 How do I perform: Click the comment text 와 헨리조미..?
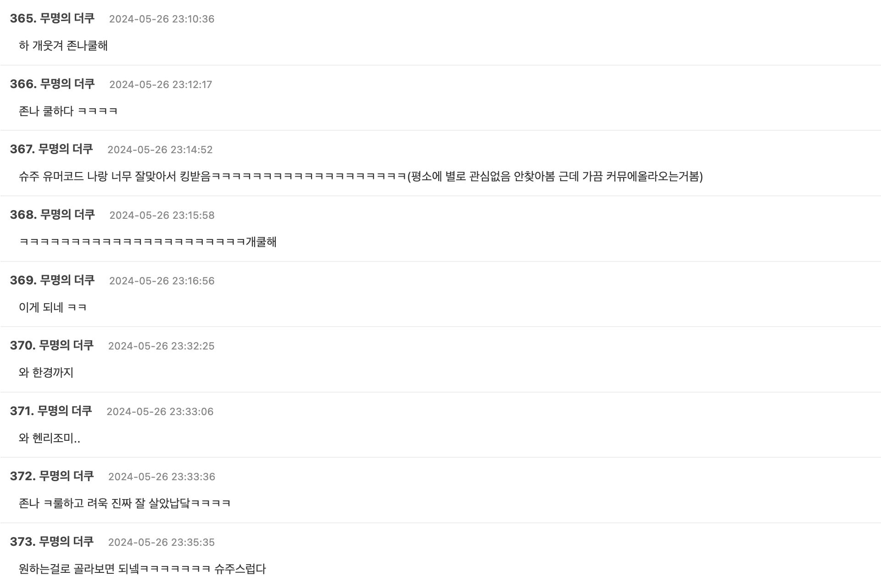(x=50, y=438)
